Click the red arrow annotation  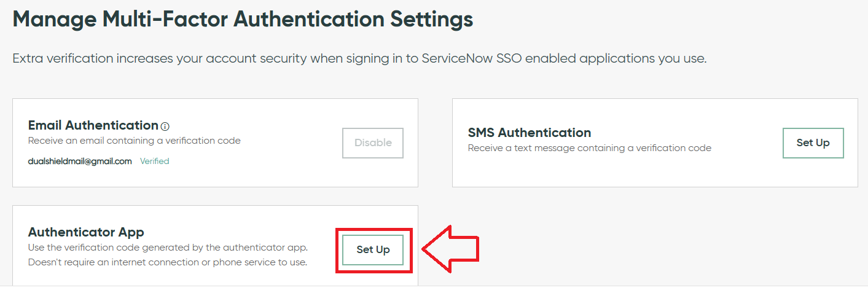click(450, 249)
